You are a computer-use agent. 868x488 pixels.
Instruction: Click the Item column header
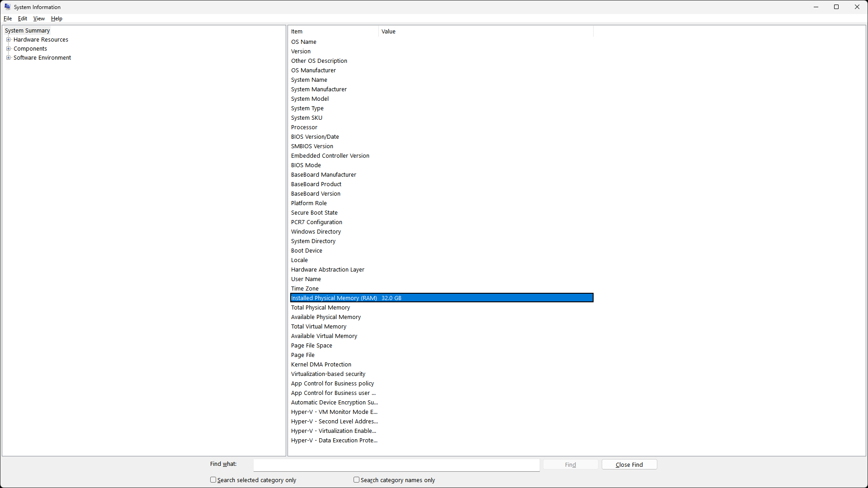tap(334, 32)
